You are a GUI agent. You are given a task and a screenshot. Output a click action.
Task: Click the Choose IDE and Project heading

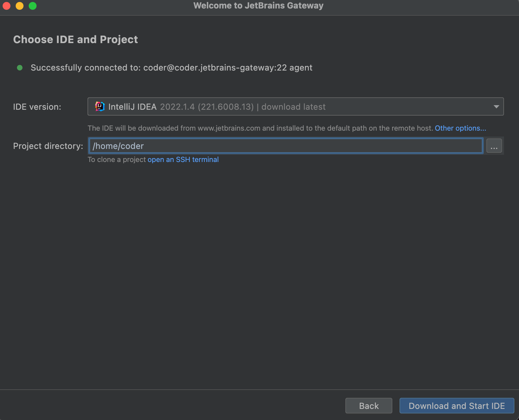tap(75, 39)
